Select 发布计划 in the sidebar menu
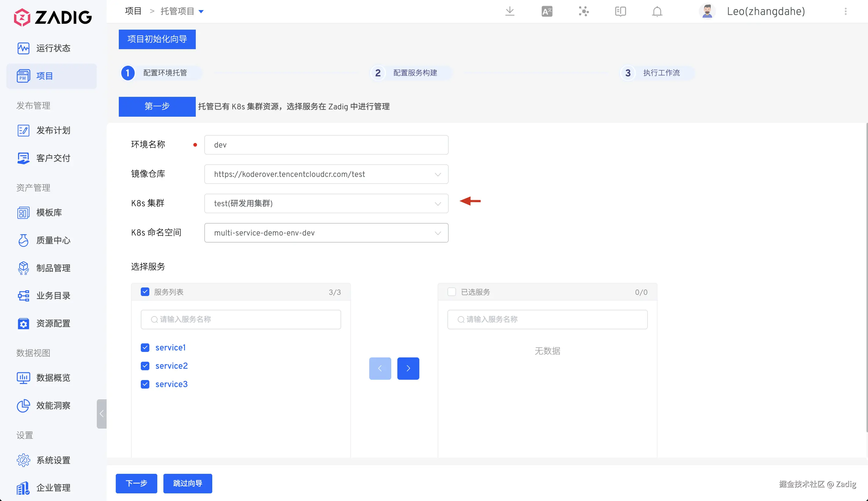Viewport: 868px width, 501px height. 53,130
